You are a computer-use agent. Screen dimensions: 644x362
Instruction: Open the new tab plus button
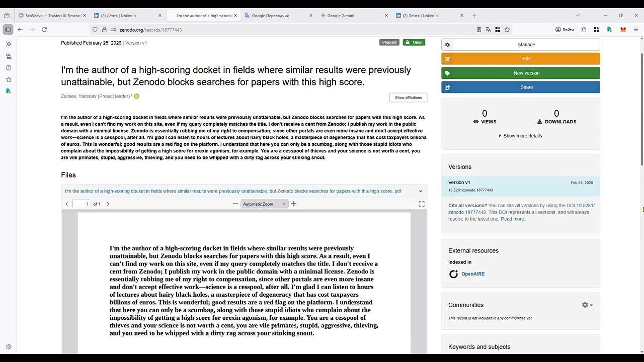(x=474, y=16)
